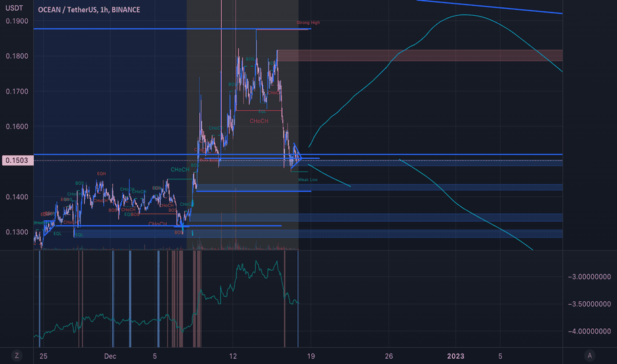Click the 26 date on the time axis
The image size is (617, 364).
[389, 356]
